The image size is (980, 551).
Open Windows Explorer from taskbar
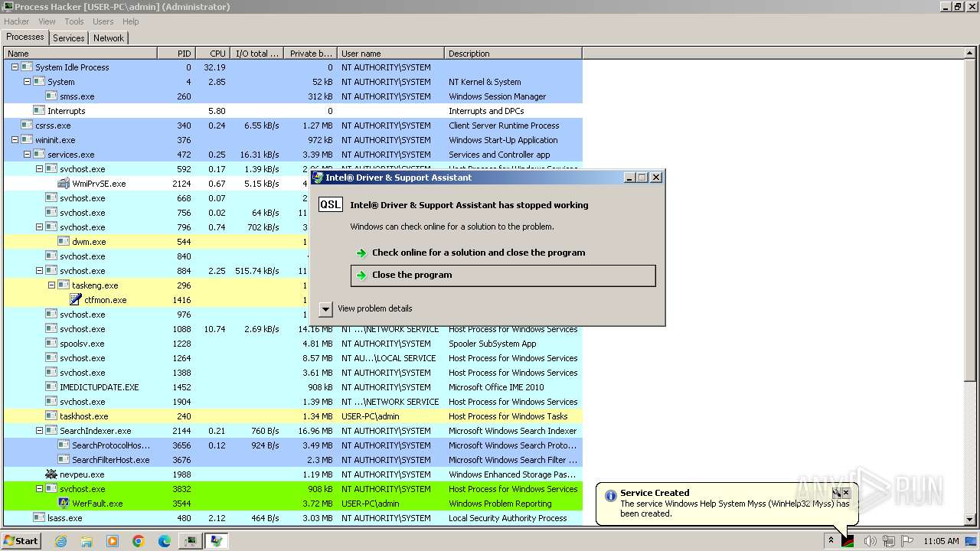(x=87, y=541)
